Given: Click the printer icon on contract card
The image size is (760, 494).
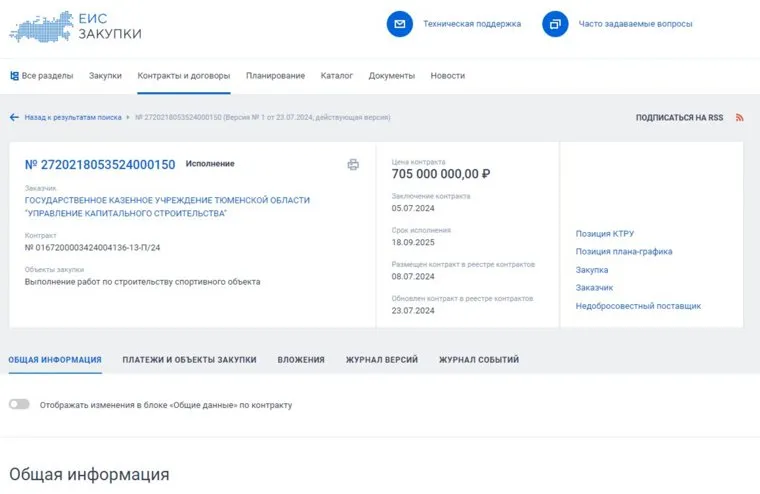Looking at the screenshot, I should [353, 165].
